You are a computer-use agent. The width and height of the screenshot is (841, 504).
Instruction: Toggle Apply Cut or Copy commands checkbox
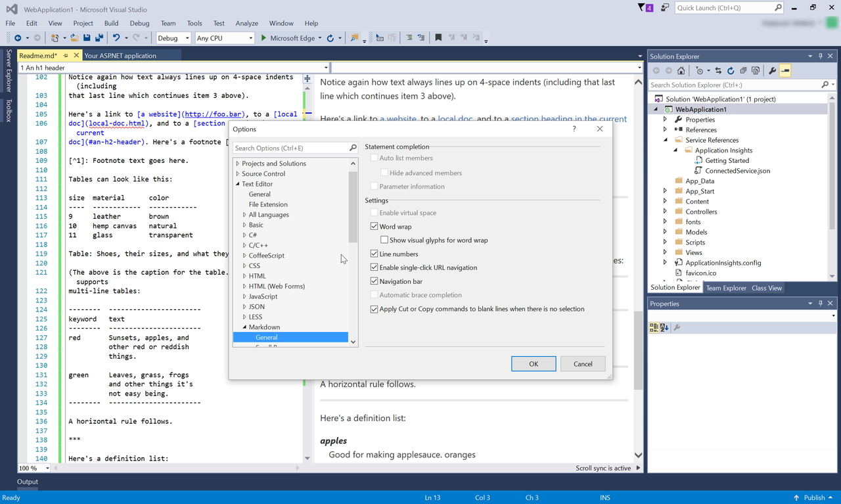(x=375, y=309)
